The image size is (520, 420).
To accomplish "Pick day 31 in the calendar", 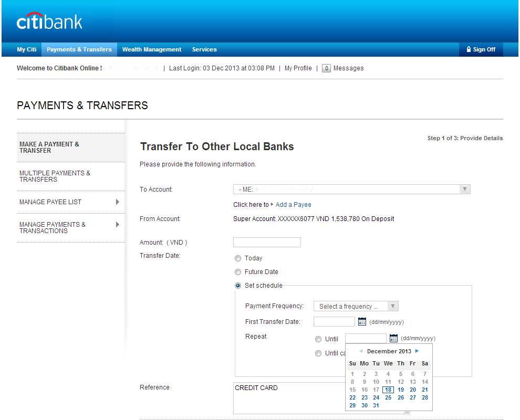I will pyautogui.click(x=376, y=405).
